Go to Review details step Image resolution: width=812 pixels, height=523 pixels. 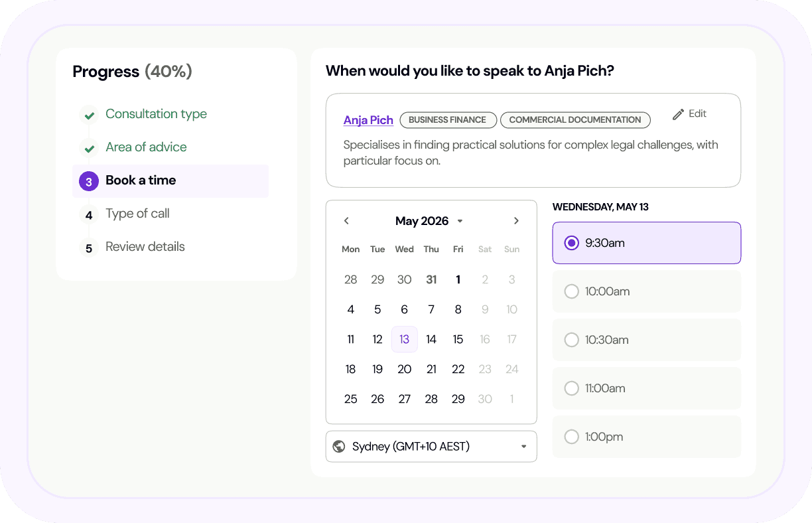pyautogui.click(x=145, y=247)
